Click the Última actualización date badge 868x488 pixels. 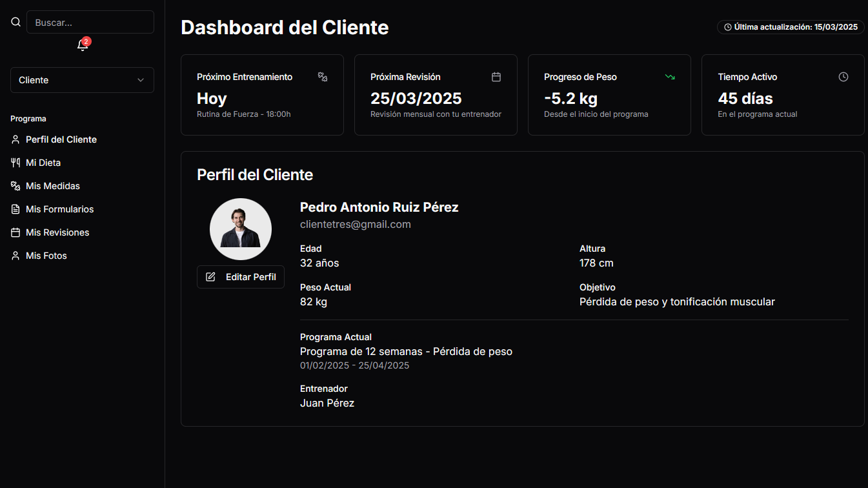(791, 27)
